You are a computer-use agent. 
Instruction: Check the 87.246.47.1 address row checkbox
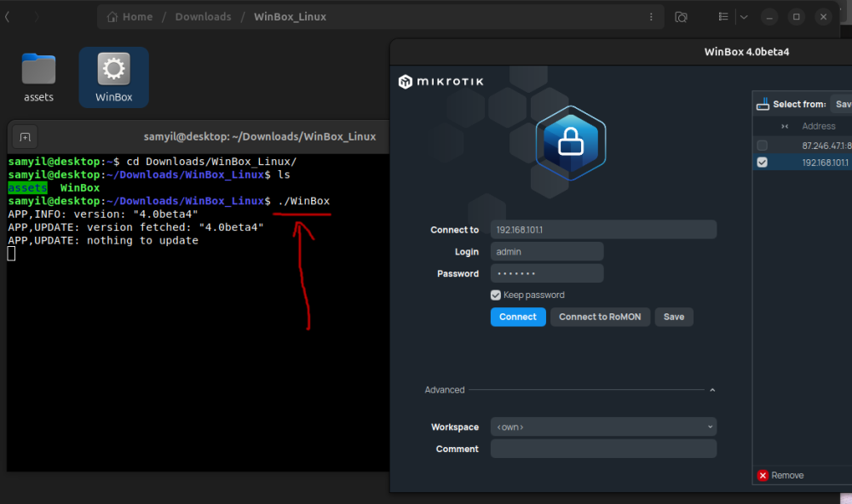click(x=762, y=146)
